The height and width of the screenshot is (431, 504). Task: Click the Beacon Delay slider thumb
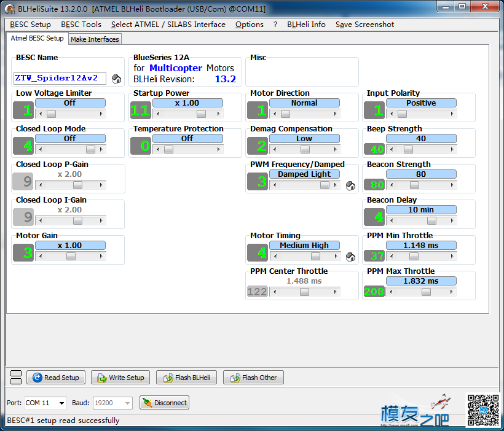pyautogui.click(x=431, y=220)
